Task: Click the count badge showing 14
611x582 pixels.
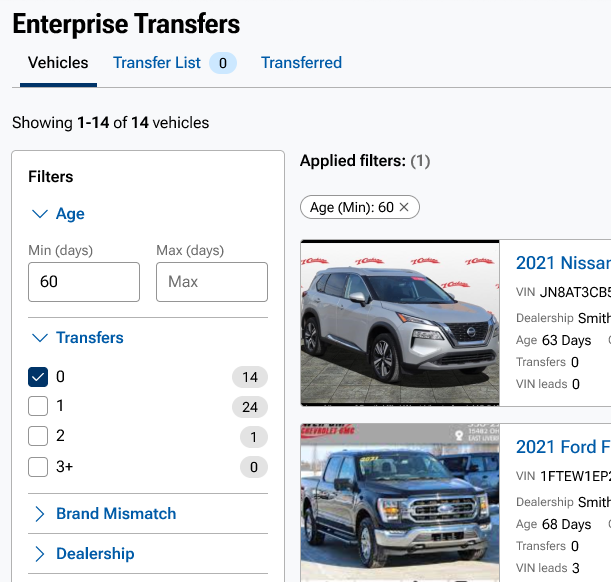Action: tap(250, 377)
